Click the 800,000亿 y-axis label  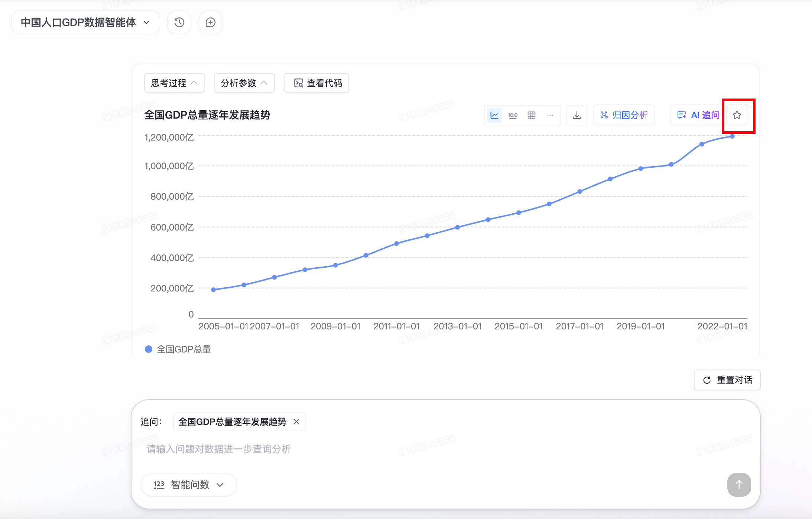coord(172,197)
